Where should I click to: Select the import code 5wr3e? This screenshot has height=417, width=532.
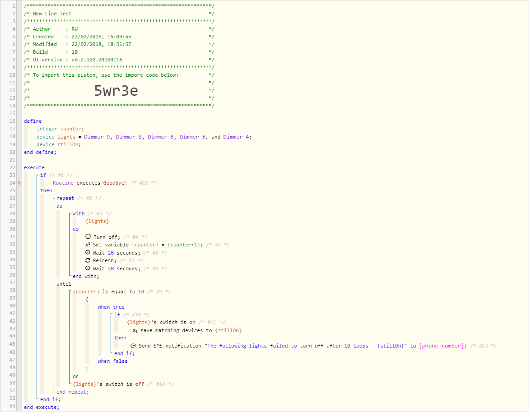(x=117, y=92)
